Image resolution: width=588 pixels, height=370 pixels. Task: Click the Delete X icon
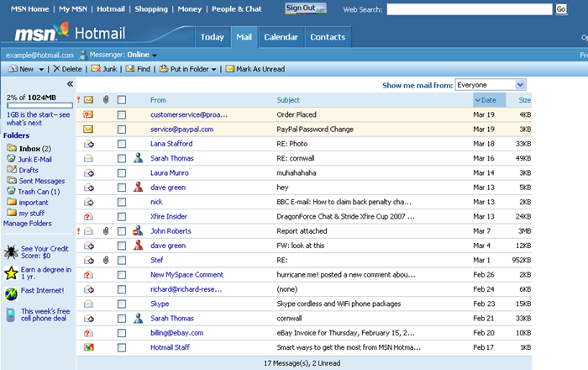(x=56, y=69)
